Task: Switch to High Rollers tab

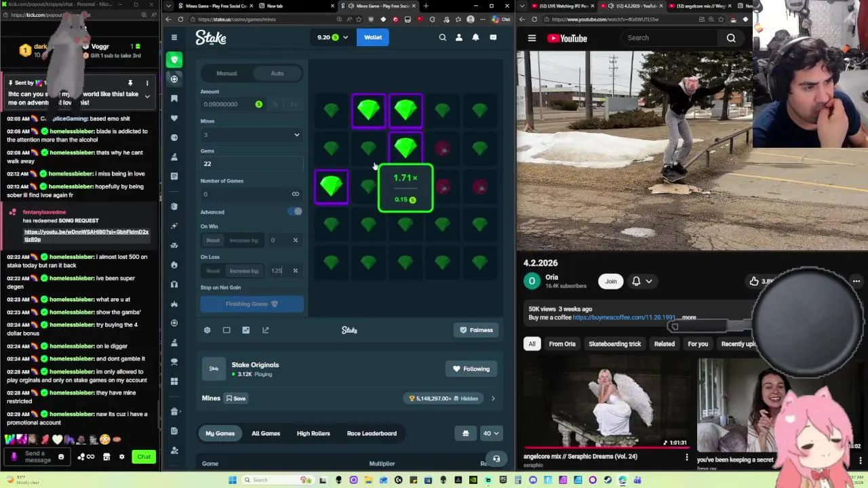Action: click(313, 433)
